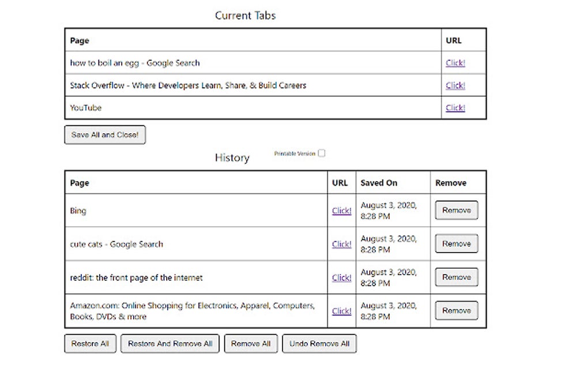Select the URL header in Current Tabs
588x368 pixels.
click(x=454, y=40)
